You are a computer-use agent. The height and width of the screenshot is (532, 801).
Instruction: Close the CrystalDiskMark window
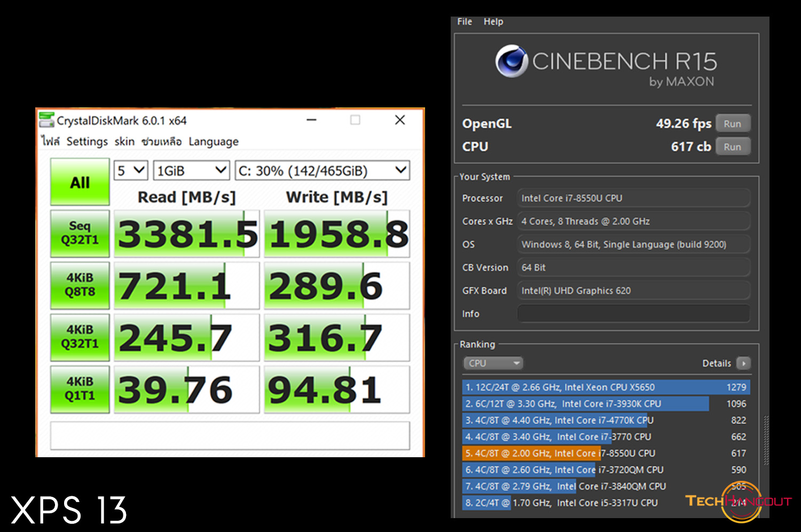tap(400, 120)
